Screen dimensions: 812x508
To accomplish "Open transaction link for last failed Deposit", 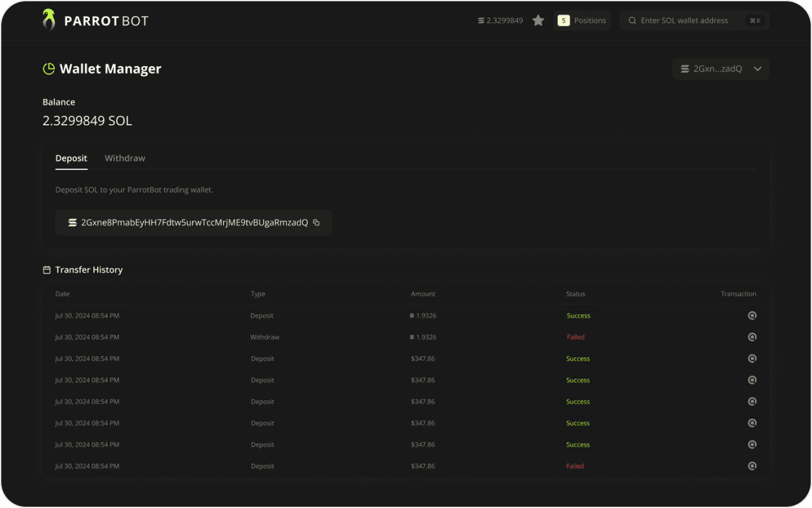I will (x=752, y=466).
